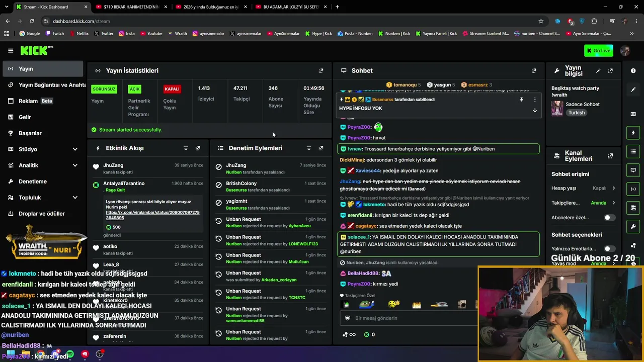This screenshot has height=362, width=644.
Task: Open the Gelir sidebar item
Action: 42,117
